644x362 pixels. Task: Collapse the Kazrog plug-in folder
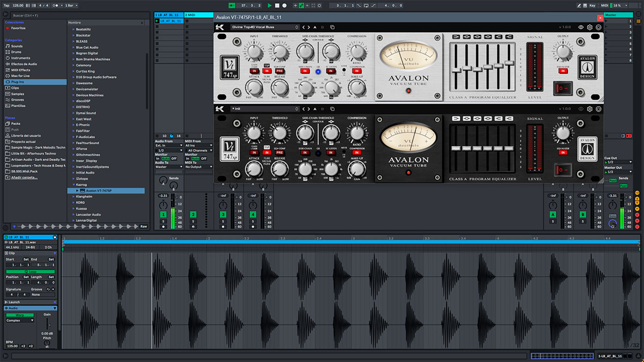pos(74,184)
